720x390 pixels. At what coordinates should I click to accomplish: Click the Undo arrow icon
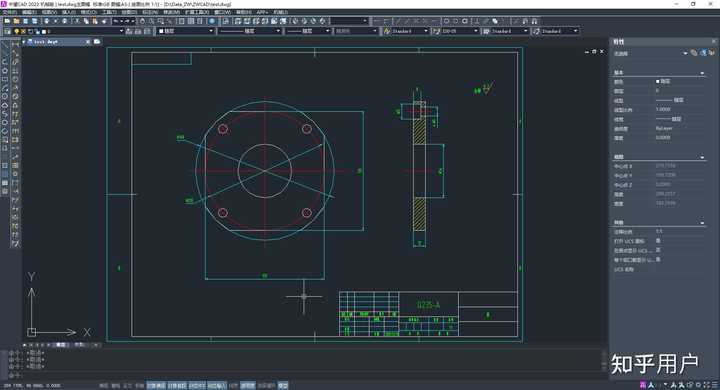click(116, 21)
